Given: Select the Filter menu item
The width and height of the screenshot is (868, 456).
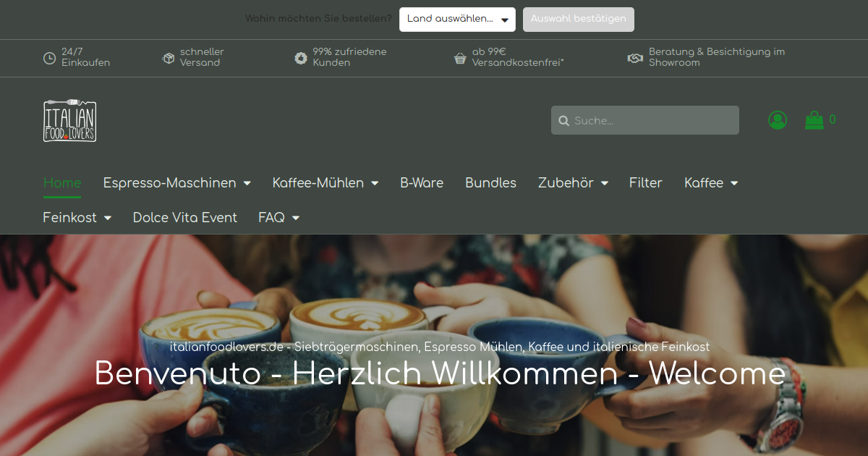Looking at the screenshot, I should (646, 183).
